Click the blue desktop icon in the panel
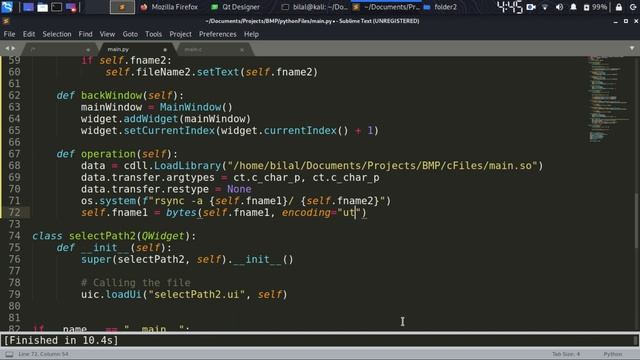The width and height of the screenshot is (640, 360). [28, 7]
